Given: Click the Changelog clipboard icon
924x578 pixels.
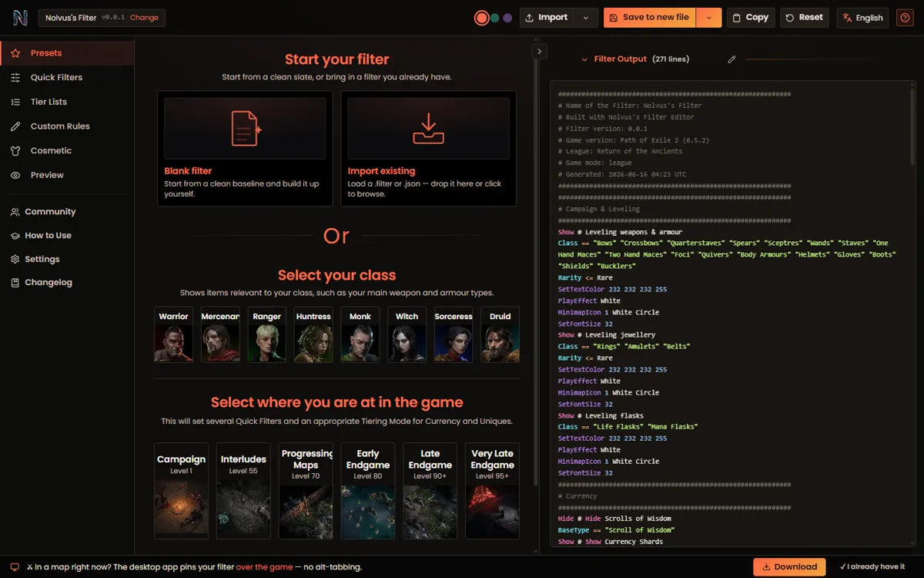Looking at the screenshot, I should coord(15,283).
